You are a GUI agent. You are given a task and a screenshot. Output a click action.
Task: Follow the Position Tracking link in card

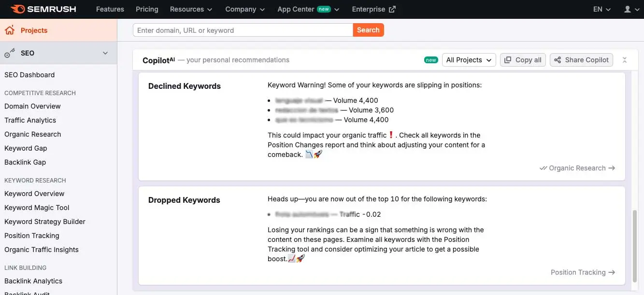583,272
